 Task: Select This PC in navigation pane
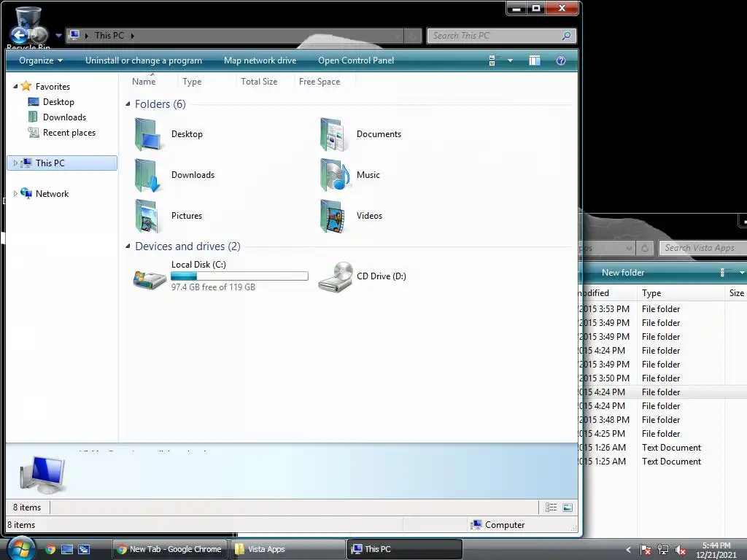pyautogui.click(x=63, y=163)
